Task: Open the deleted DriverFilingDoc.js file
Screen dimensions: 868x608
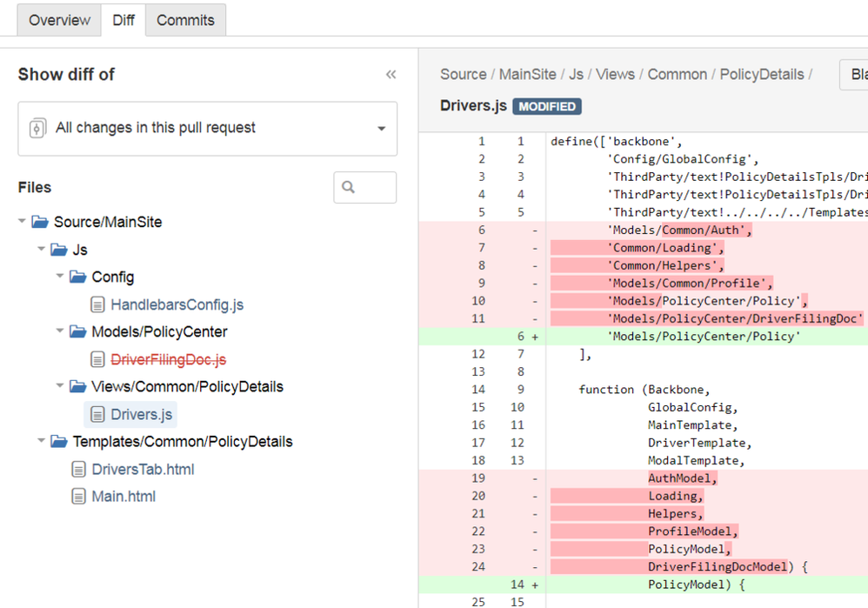Action: 168,360
